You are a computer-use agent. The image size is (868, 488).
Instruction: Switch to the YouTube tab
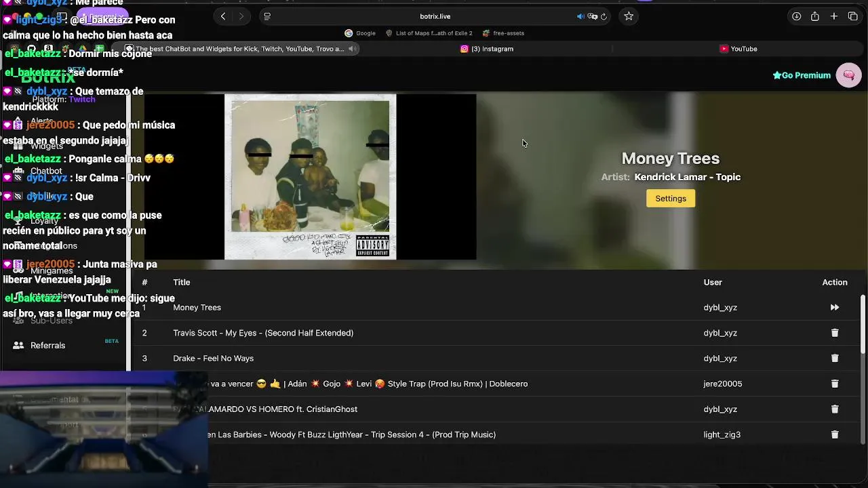pyautogui.click(x=738, y=49)
